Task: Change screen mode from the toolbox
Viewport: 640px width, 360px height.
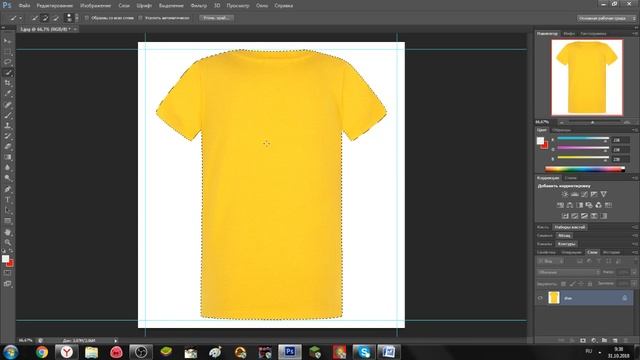Action: point(7,284)
